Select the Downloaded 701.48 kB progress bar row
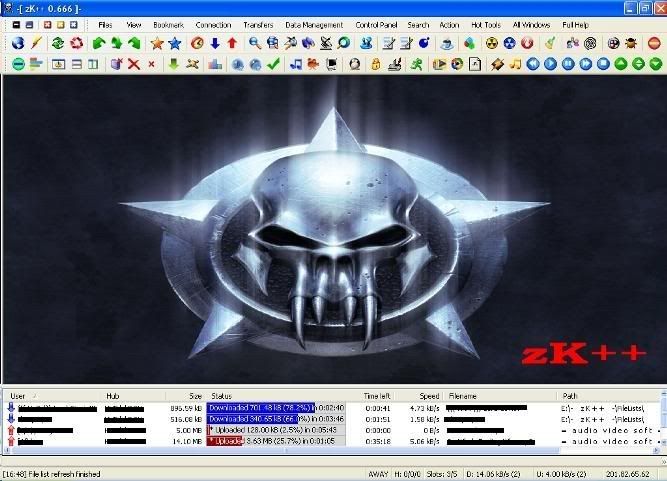 click(276, 408)
